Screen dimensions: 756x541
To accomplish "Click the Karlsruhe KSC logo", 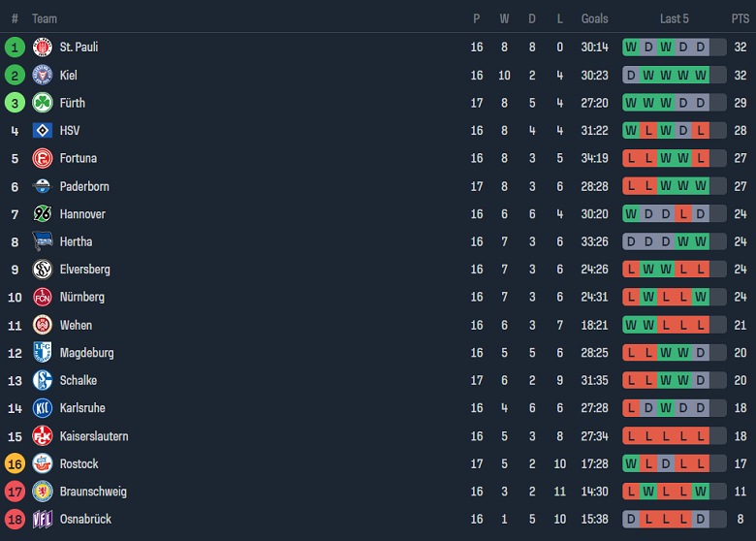I will (42, 408).
